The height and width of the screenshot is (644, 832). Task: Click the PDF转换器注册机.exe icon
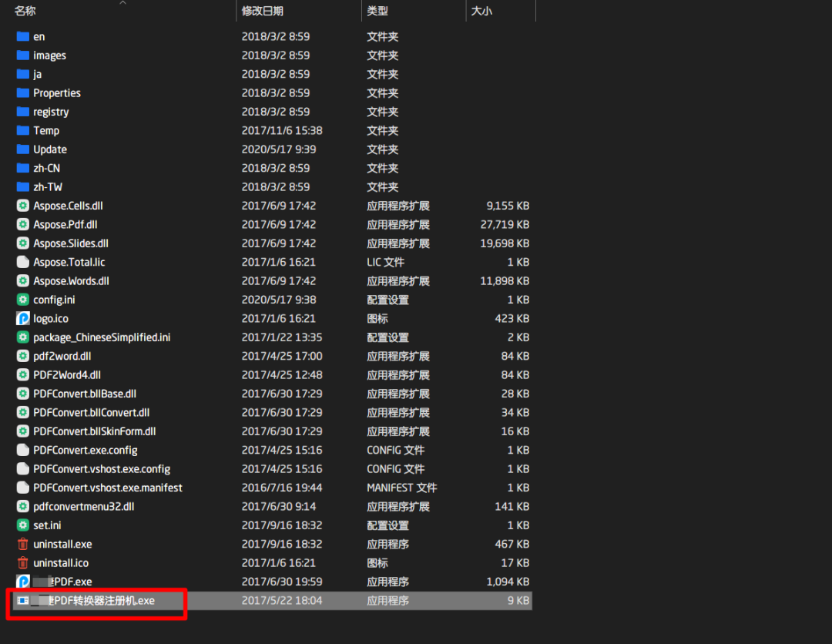click(x=23, y=601)
